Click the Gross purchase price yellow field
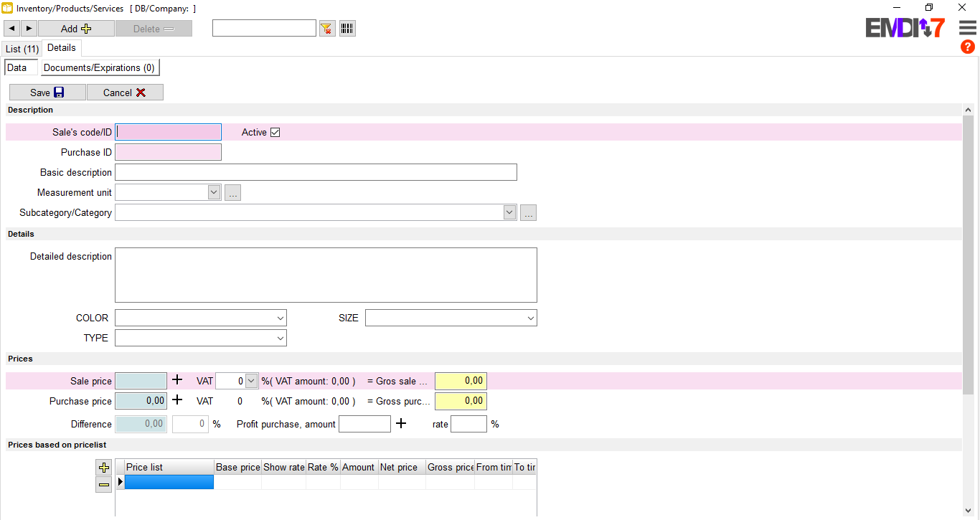This screenshot has width=980, height=520. tap(461, 401)
